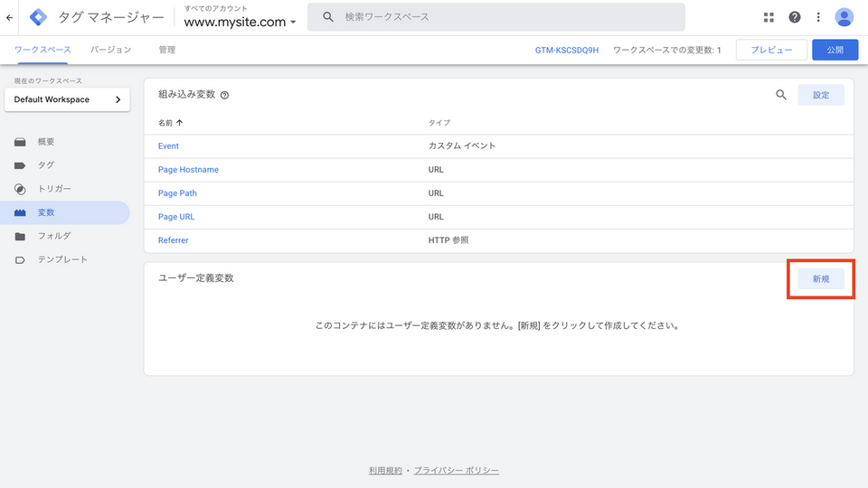Switch to the バージョン tab
Image resolution: width=868 pixels, height=488 pixels.
[110, 50]
